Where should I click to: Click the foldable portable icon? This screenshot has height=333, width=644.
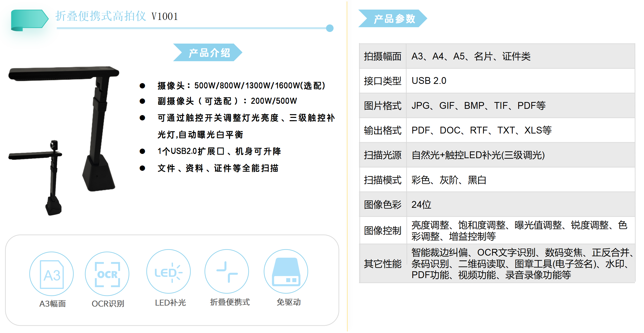pyautogui.click(x=227, y=272)
